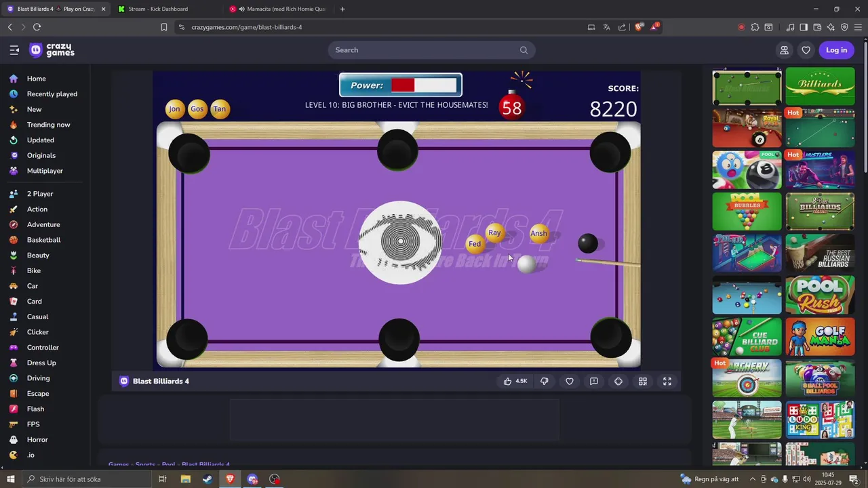Like the game with thumbs up
The image size is (868, 488).
click(x=515, y=382)
